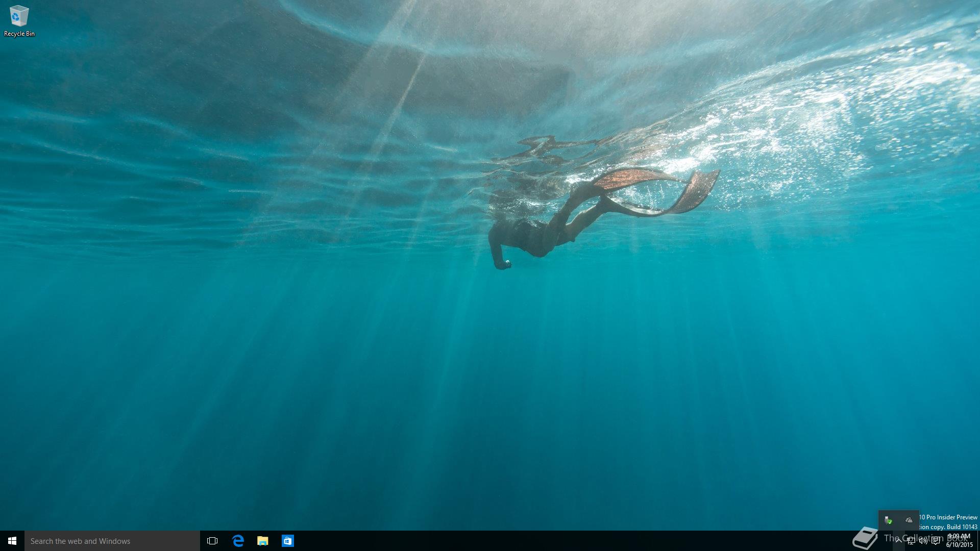980x551 pixels.
Task: Click the 6/10/2015 date in the tray
Action: 959,545
